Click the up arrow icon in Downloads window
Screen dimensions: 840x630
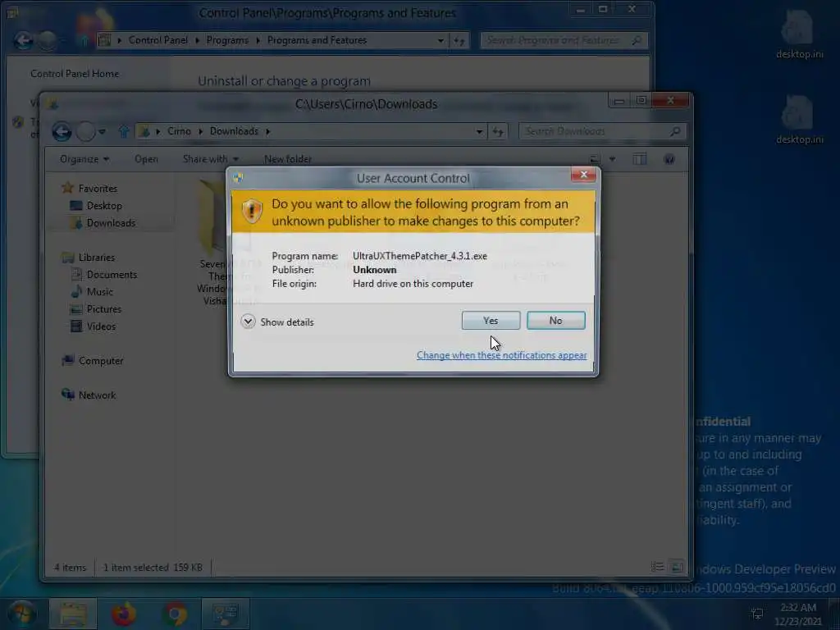[x=125, y=131]
